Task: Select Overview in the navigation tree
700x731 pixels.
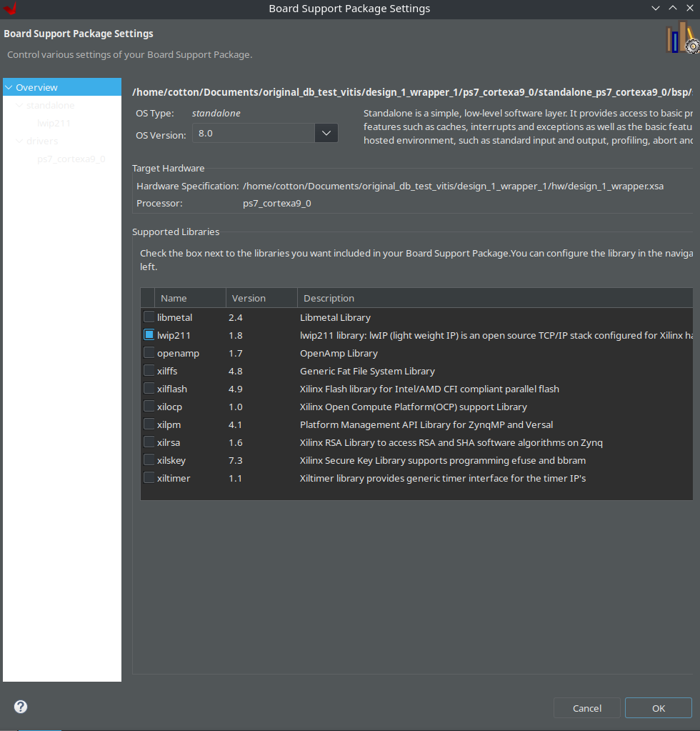Action: pyautogui.click(x=37, y=87)
